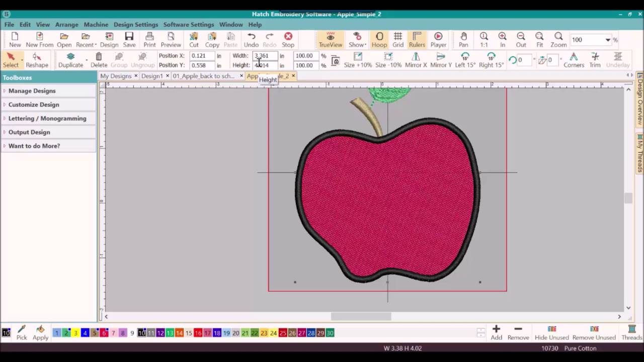Click the Design toolbar icon
This screenshot has height=362, width=644.
pos(109,40)
